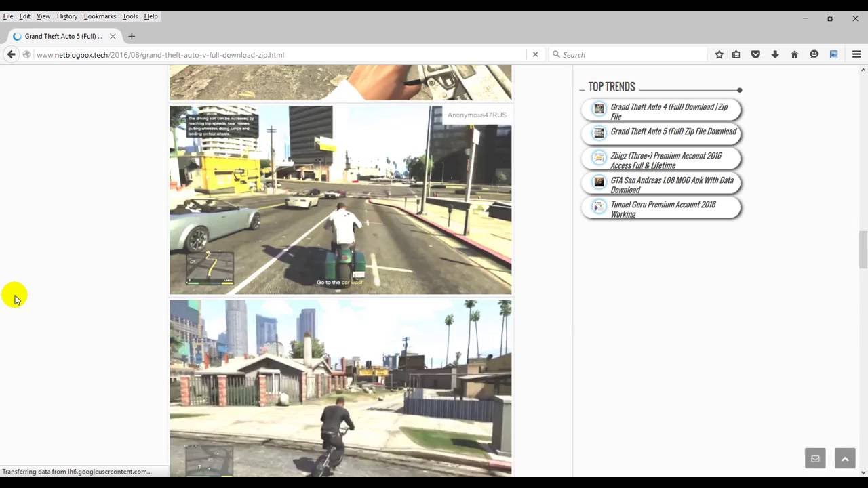Click the back-to-top arrow button
868x488 pixels.
845,458
